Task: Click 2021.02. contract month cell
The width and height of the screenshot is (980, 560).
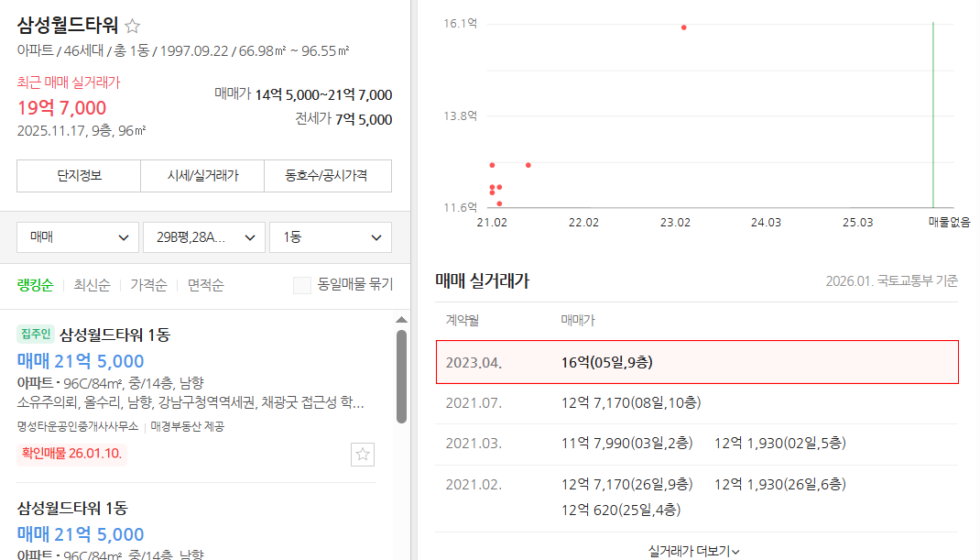Action: 474,484
